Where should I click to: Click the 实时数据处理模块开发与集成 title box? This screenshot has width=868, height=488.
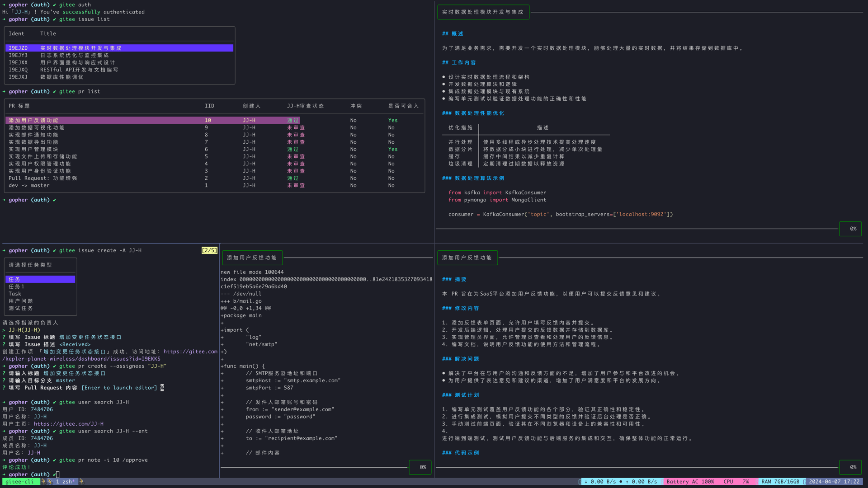coord(483,12)
